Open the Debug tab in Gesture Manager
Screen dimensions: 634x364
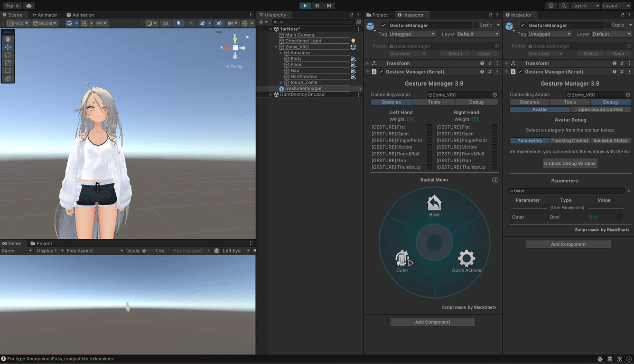475,101
